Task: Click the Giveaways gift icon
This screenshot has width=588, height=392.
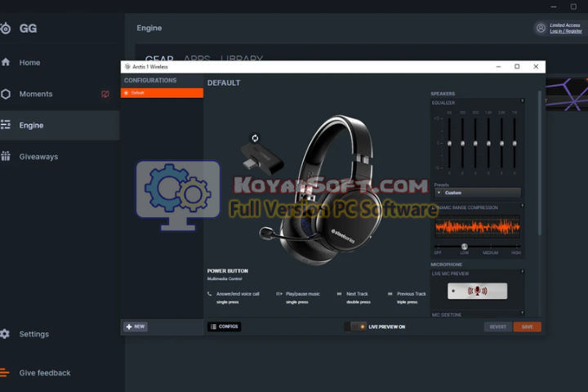Action: (x=6, y=156)
